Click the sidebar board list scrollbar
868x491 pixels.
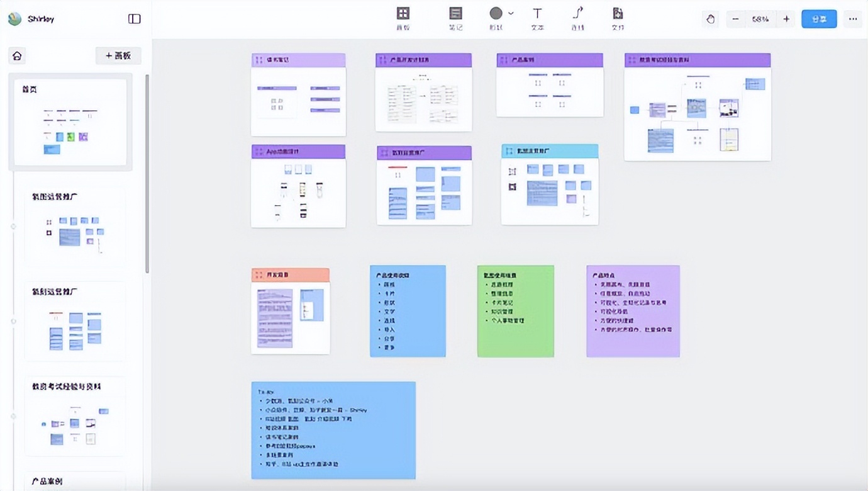(x=147, y=173)
